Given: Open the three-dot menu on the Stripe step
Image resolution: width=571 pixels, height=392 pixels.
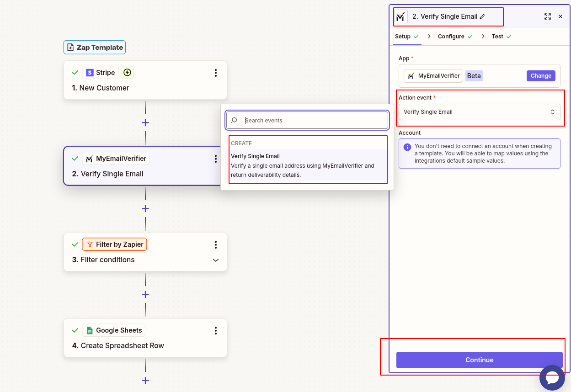Looking at the screenshot, I should pos(215,73).
